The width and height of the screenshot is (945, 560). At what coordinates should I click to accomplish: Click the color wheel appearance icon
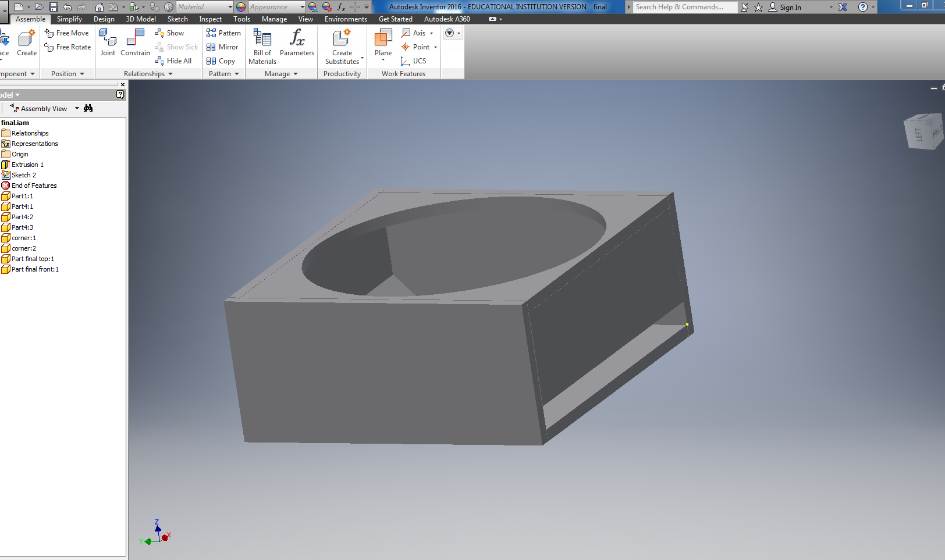point(241,7)
